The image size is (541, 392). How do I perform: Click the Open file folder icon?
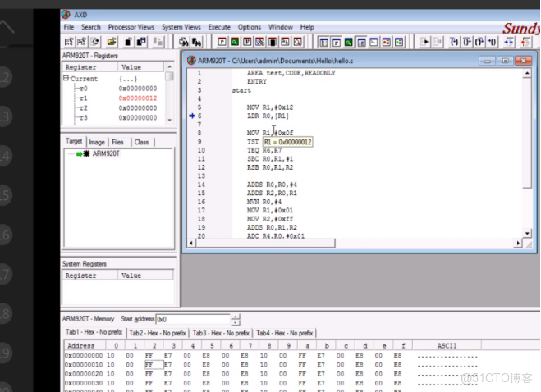[x=112, y=41]
